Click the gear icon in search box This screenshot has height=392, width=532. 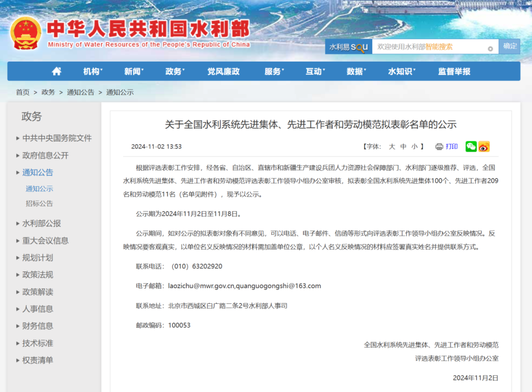coord(490,48)
